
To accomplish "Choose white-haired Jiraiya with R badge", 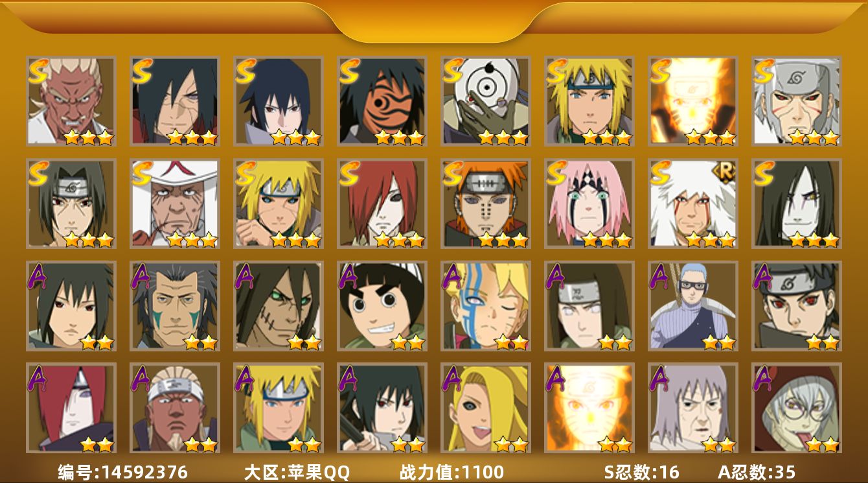I will [692, 204].
